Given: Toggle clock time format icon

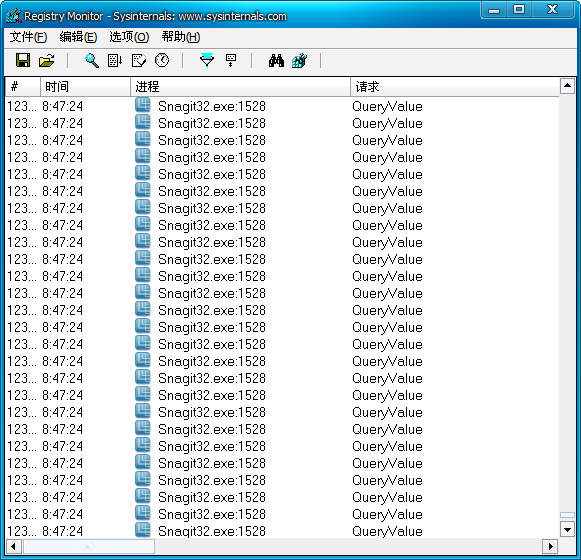Looking at the screenshot, I should (162, 60).
